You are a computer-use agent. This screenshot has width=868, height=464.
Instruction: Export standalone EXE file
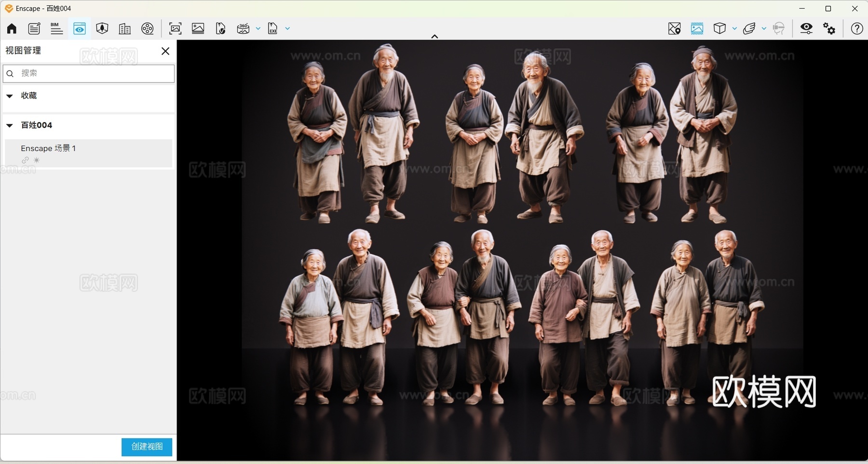273,28
